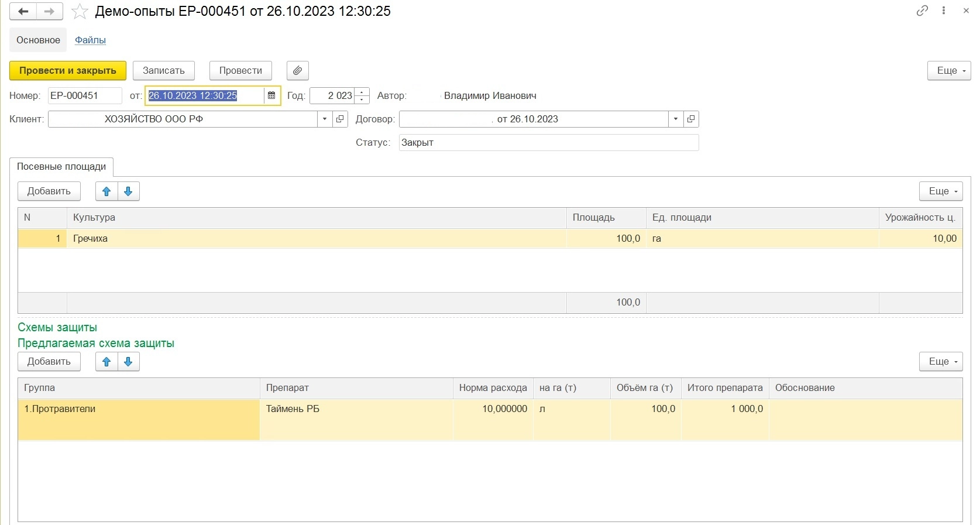Click the forward navigation arrow
Viewport: 980px width, 525px height.
pyautogui.click(x=50, y=12)
